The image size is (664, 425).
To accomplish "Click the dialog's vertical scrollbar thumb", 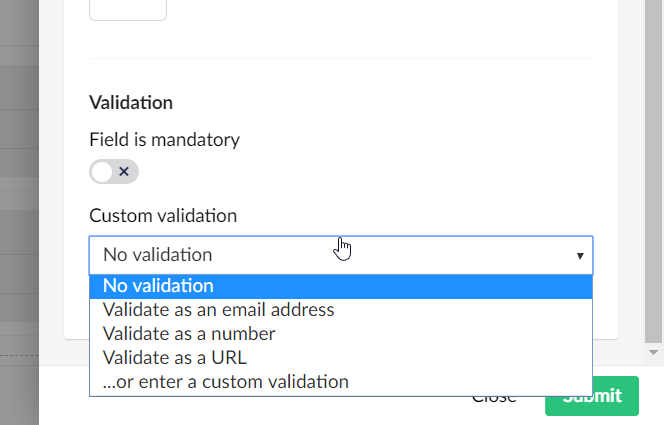I will (x=653, y=169).
